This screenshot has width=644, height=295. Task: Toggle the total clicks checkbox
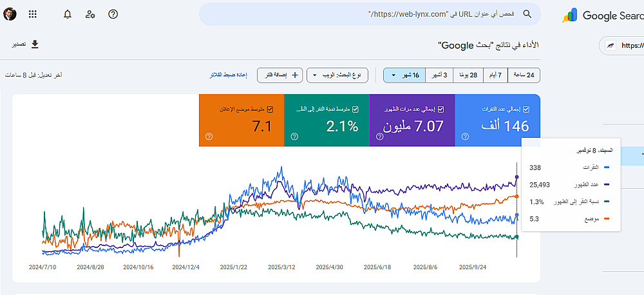(526, 109)
